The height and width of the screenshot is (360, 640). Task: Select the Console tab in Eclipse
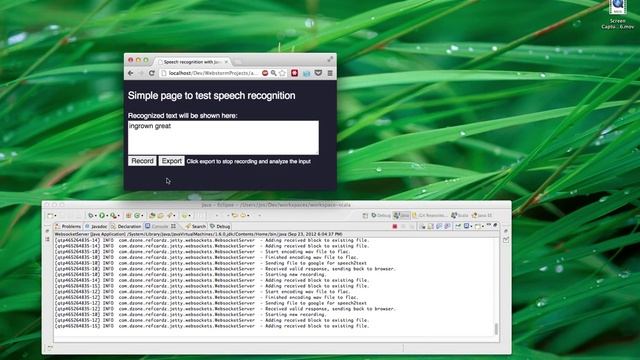click(x=160, y=226)
